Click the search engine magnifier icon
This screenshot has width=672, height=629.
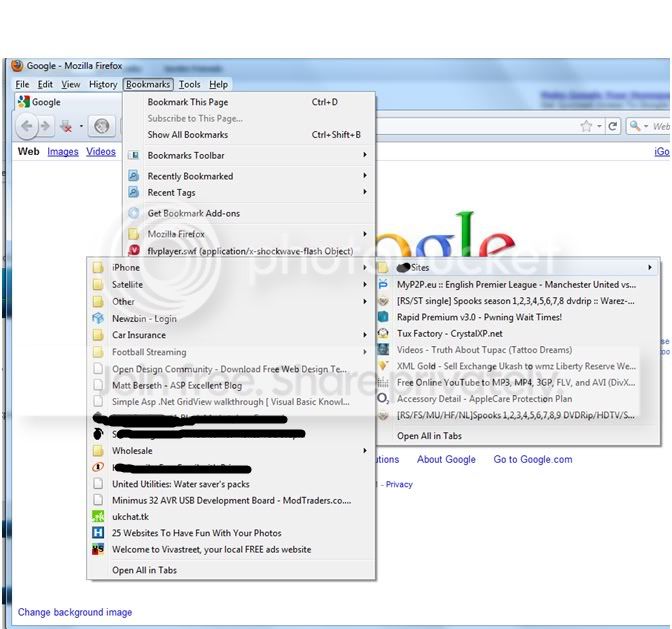click(635, 126)
